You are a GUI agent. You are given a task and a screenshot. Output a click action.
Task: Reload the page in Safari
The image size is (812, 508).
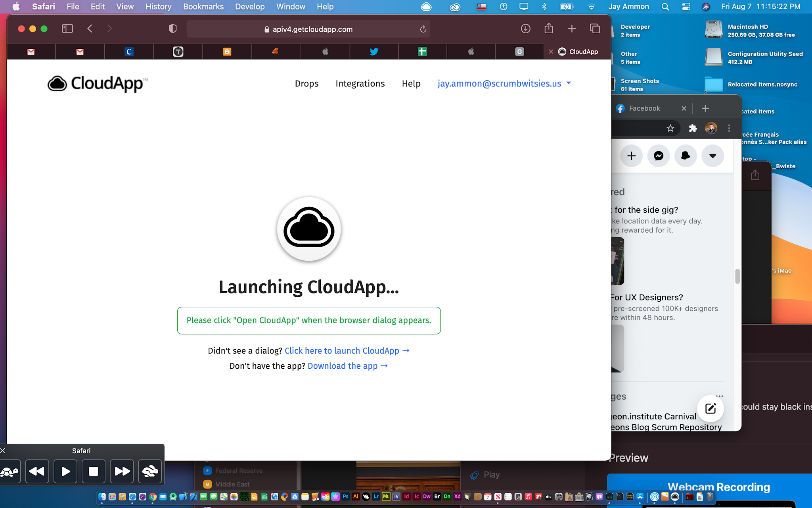(x=423, y=29)
